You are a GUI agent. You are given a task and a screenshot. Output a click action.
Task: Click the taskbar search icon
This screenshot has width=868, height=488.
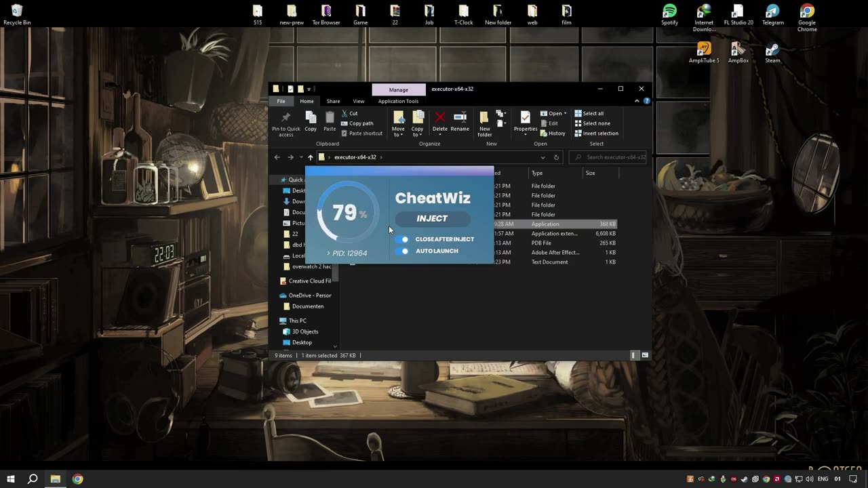tap(33, 479)
